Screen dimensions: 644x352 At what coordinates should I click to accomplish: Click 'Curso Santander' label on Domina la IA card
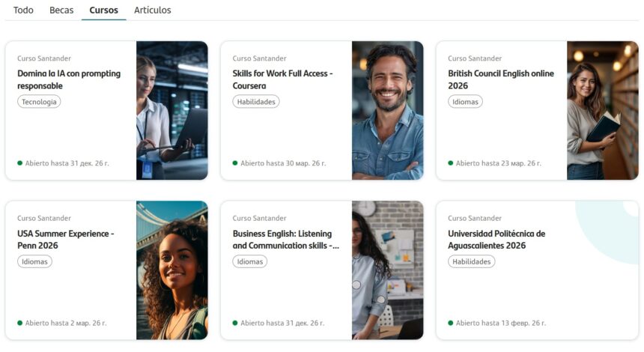44,58
